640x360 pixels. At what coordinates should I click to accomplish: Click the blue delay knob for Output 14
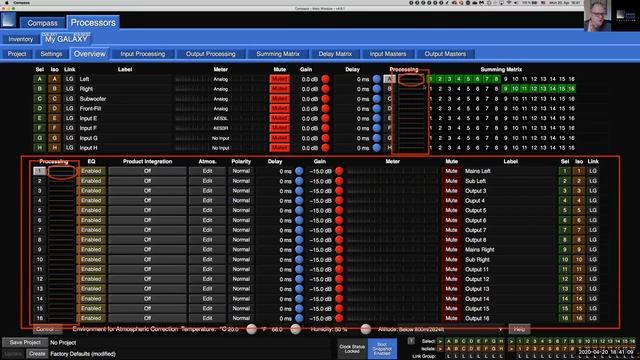299,299
